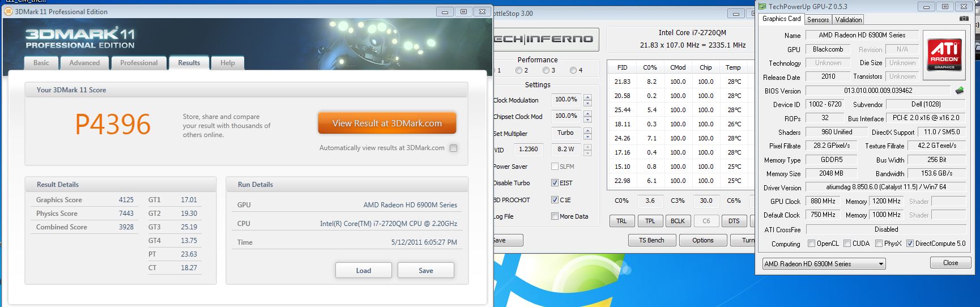Viewport: 980px width, 307px height.
Task: Open TS Bench in ThrottleStop
Action: [x=651, y=240]
